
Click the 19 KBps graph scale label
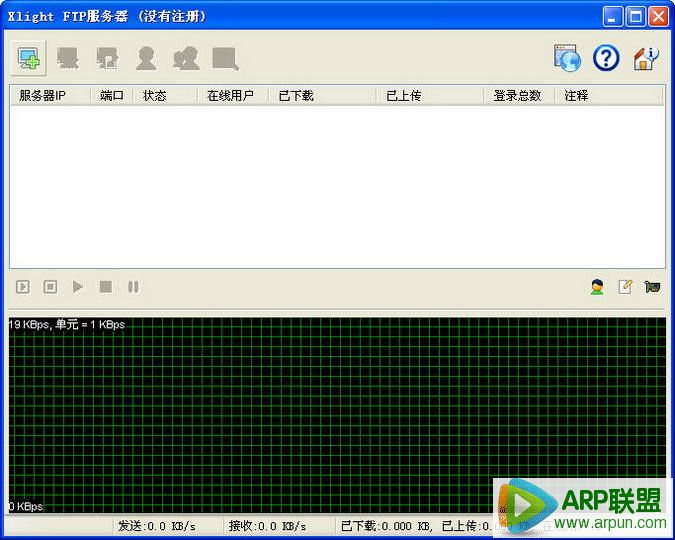pos(66,324)
